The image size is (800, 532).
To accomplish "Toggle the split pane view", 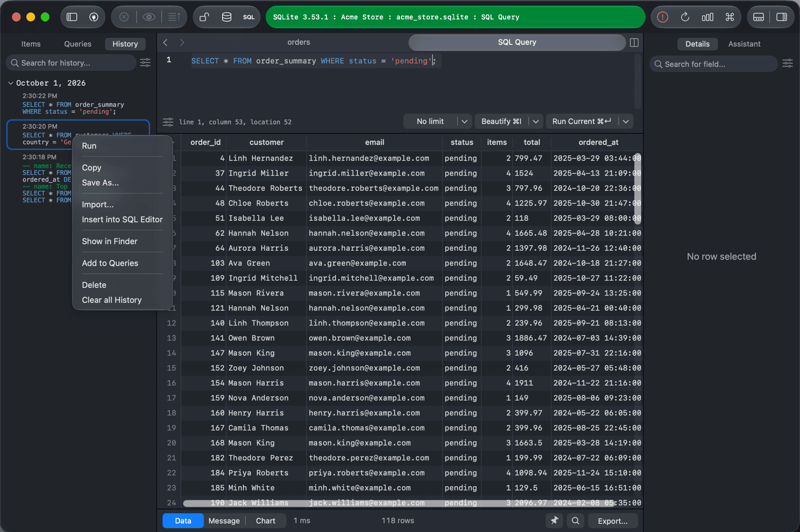I will pyautogui.click(x=634, y=42).
